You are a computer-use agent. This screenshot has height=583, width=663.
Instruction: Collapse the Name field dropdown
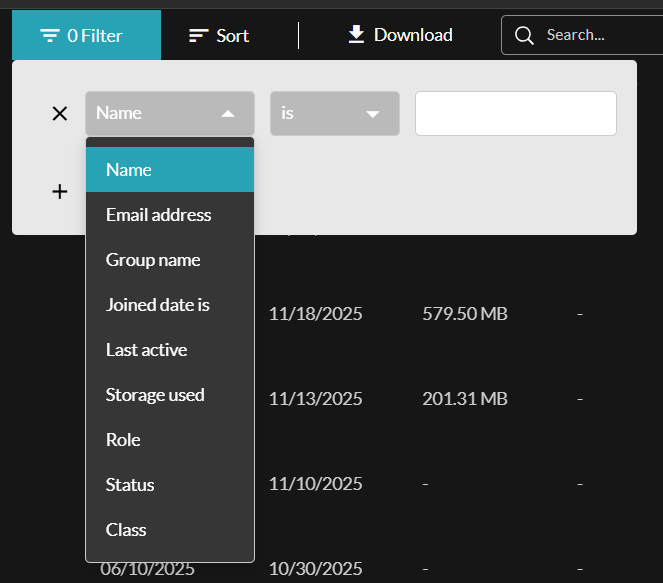tap(170, 113)
